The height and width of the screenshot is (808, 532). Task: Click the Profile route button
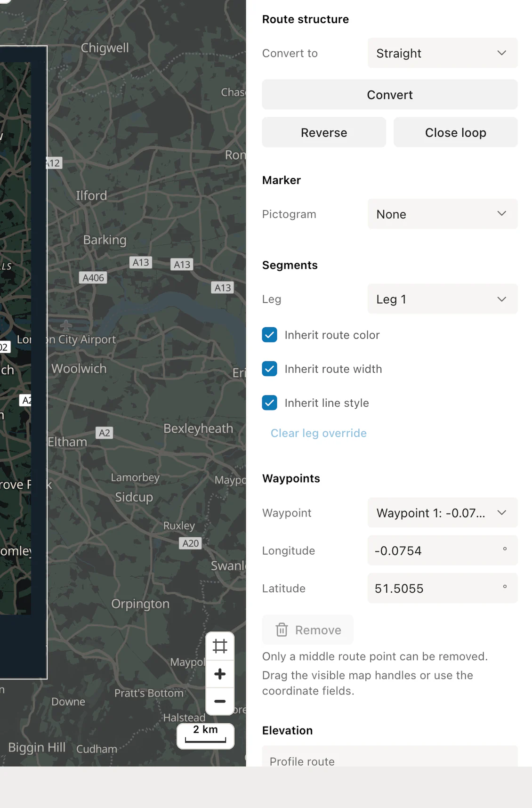point(390,757)
